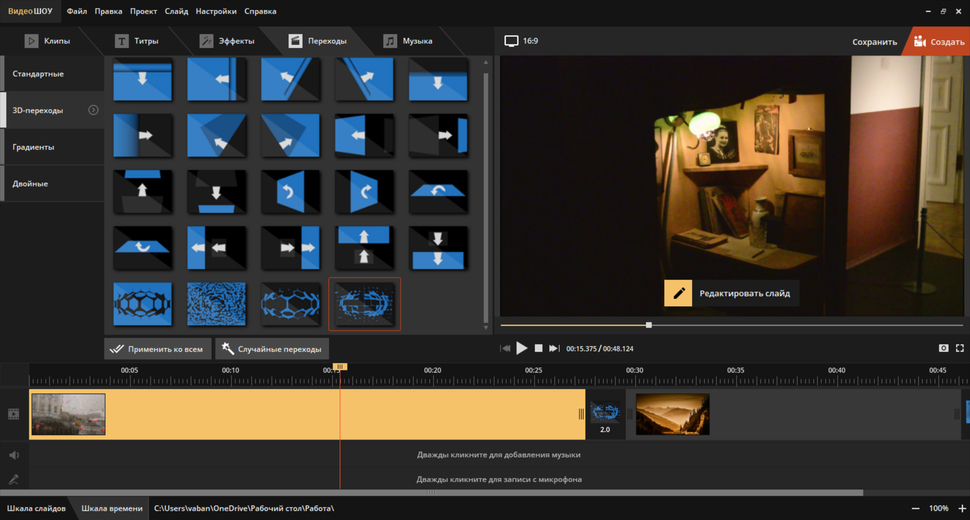This screenshot has width=970, height=520.
Task: Select the rotate-right cube transition thumbnail
Action: pyautogui.click(x=364, y=192)
